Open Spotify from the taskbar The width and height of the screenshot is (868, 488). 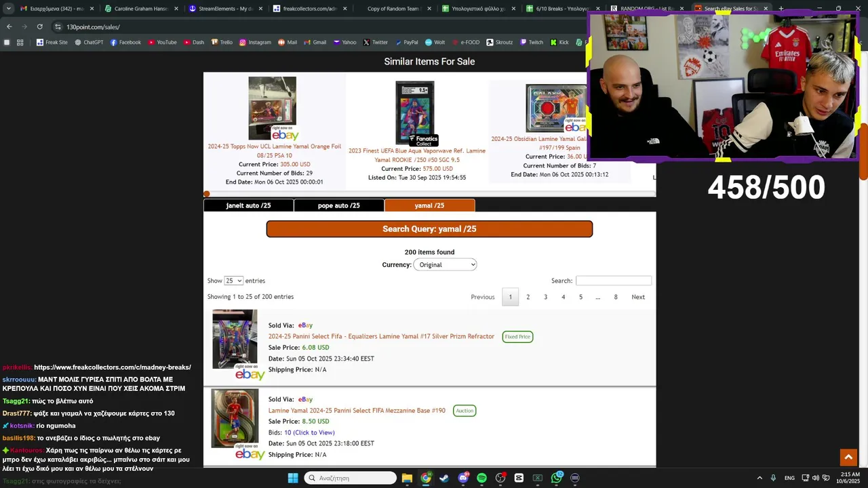click(481, 478)
